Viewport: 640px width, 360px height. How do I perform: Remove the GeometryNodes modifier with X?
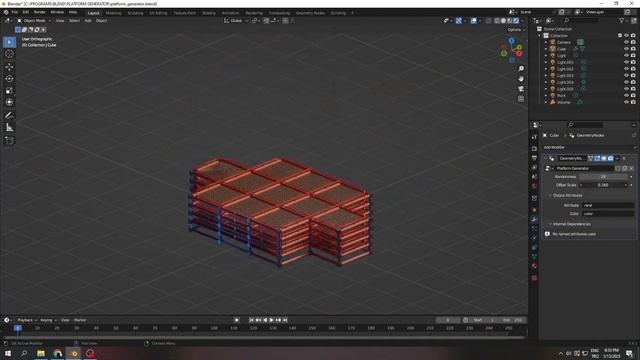click(624, 158)
